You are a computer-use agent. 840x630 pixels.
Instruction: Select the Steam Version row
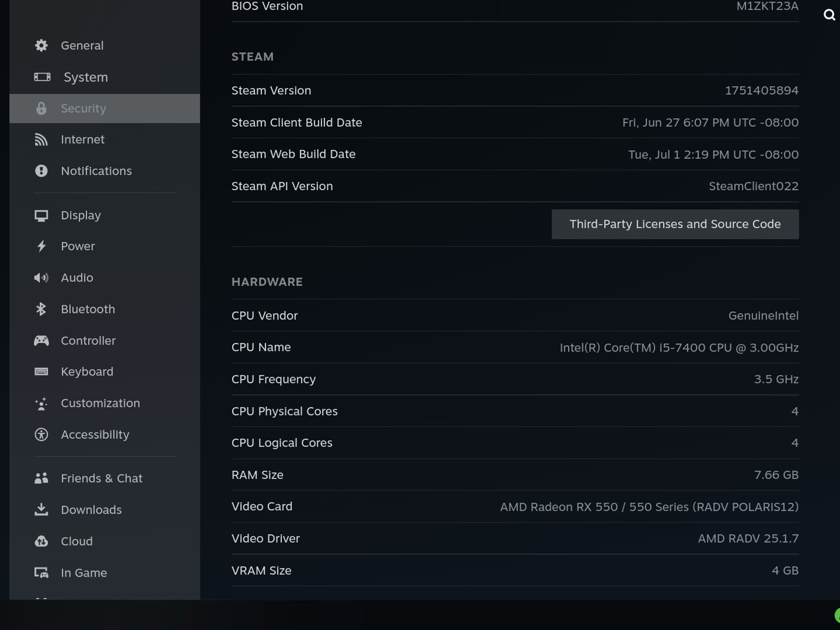[515, 91]
